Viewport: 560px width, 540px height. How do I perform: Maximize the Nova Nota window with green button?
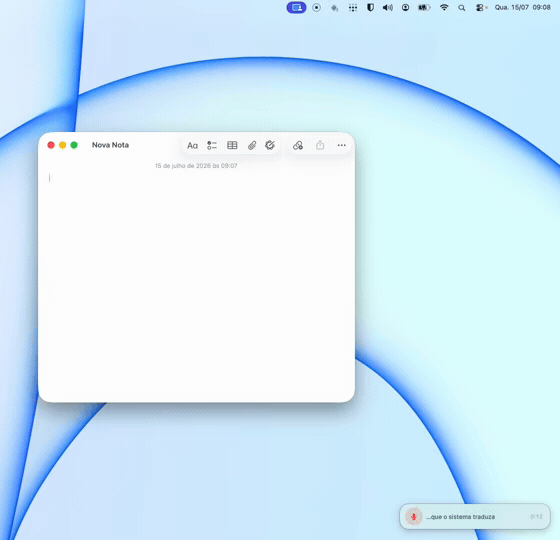(x=74, y=145)
